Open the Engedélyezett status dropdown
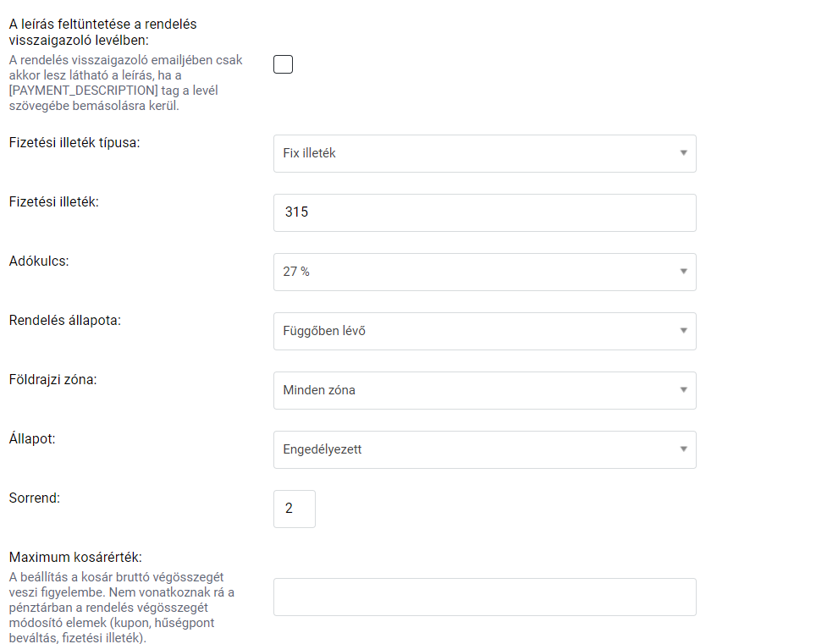 click(484, 449)
